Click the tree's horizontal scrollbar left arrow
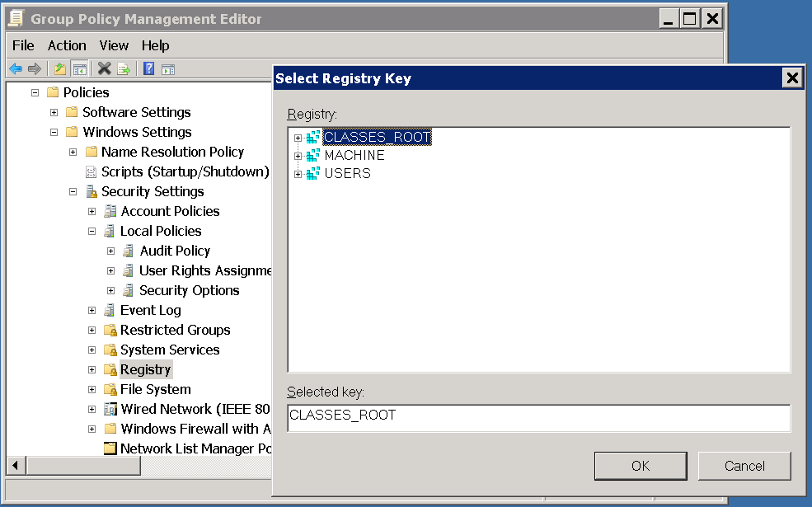The width and height of the screenshot is (812, 507). pos(15,467)
